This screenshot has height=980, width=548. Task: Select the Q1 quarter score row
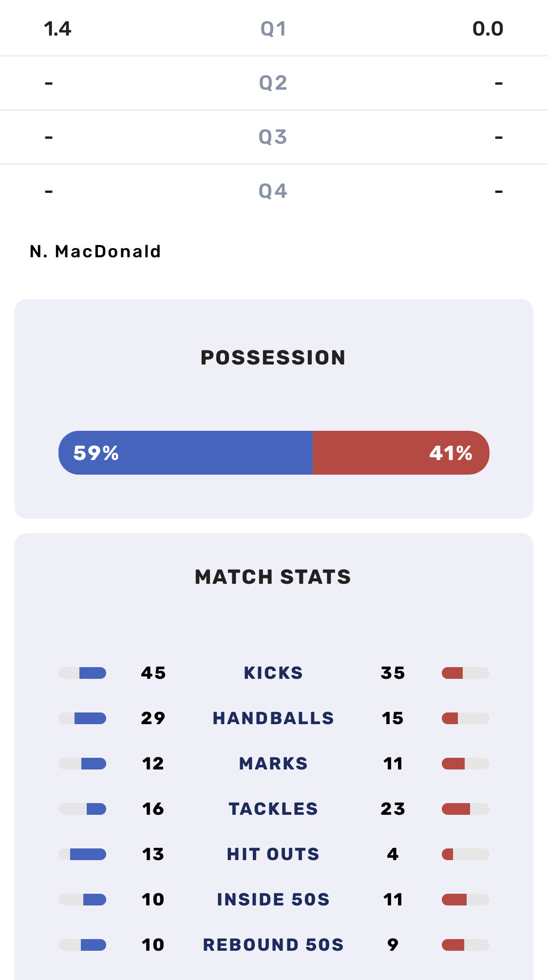[274, 28]
